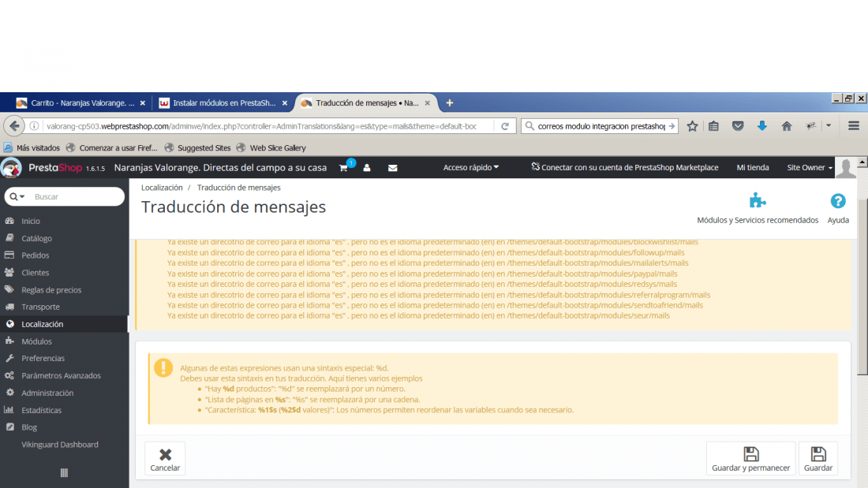Expand the toolbar extension dropdown arrow

[829, 126]
